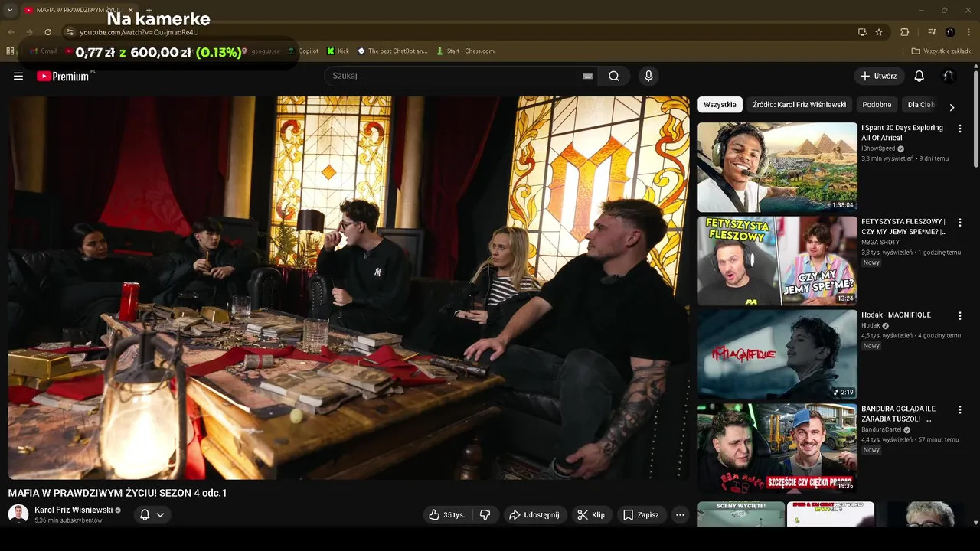This screenshot has height=551, width=980.
Task: Click the Utwórz create button
Action: click(x=878, y=76)
